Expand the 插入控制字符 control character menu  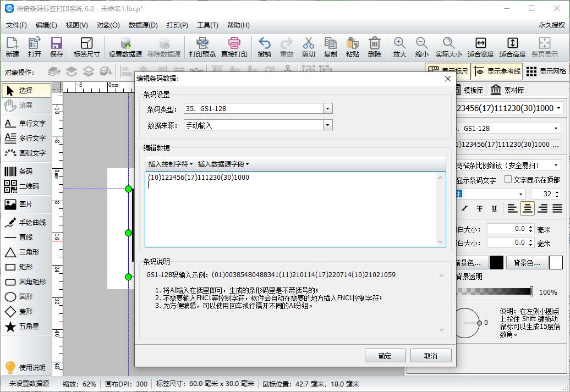tap(169, 163)
